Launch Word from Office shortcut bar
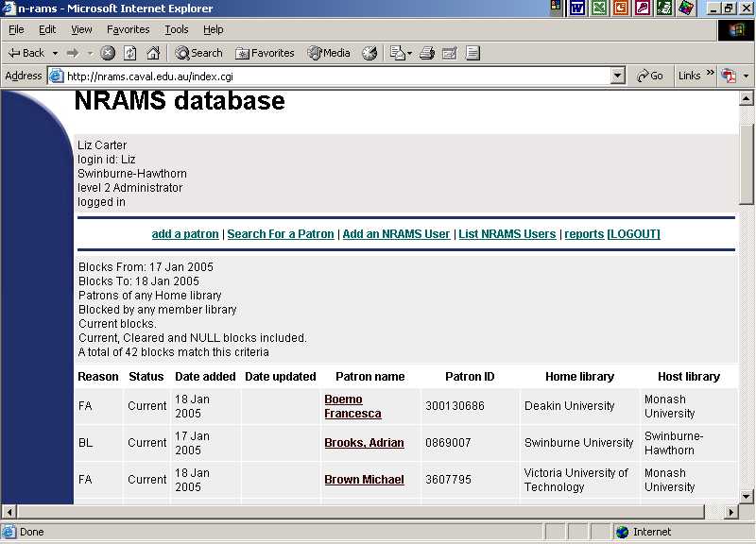This screenshot has width=756, height=544. tap(577, 8)
